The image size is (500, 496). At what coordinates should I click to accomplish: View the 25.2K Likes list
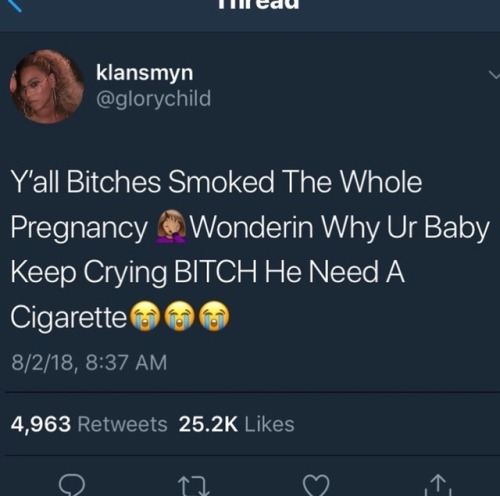(x=236, y=424)
